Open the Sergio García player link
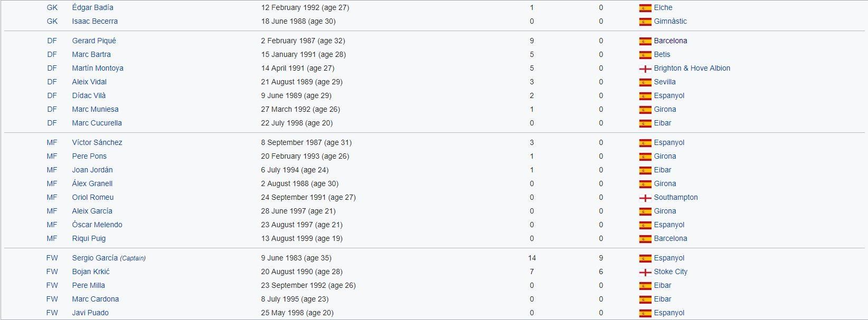Viewport: 868px width, 320px height. [95, 258]
